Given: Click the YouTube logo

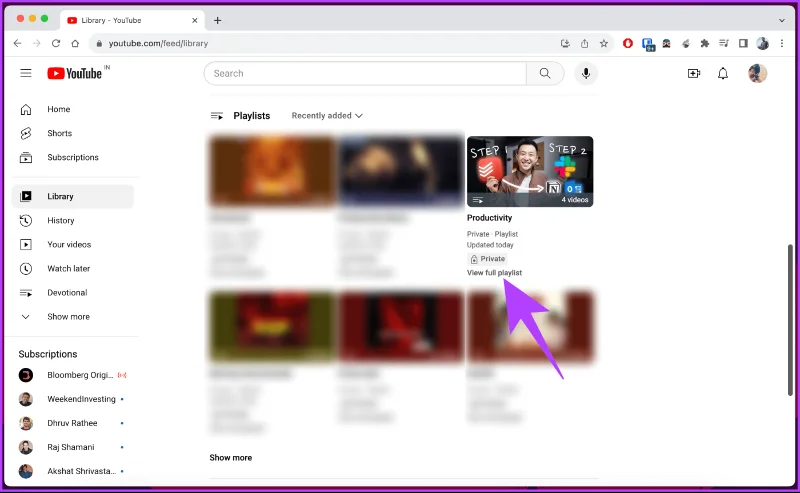Looking at the screenshot, I should point(74,73).
